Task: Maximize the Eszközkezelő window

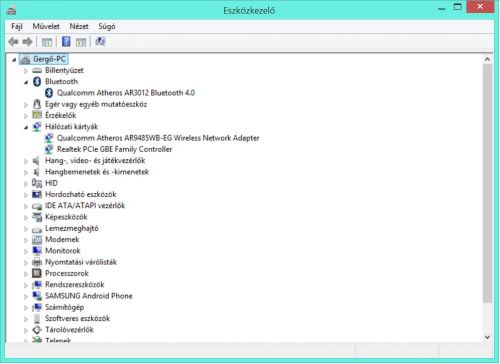Action: pos(458,7)
